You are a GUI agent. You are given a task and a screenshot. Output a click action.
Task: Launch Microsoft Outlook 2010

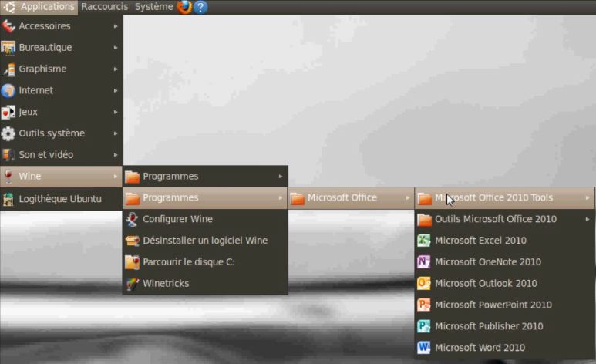505,284
